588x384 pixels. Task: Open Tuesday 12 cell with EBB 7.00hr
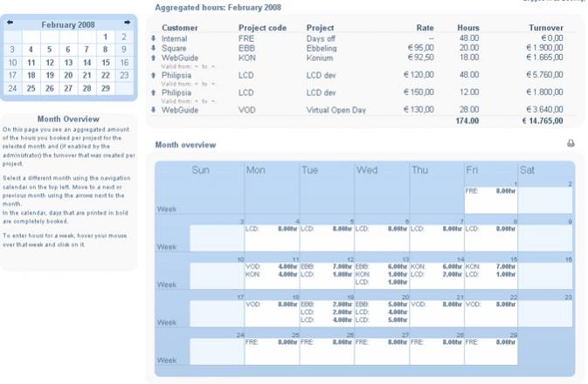coord(327,276)
